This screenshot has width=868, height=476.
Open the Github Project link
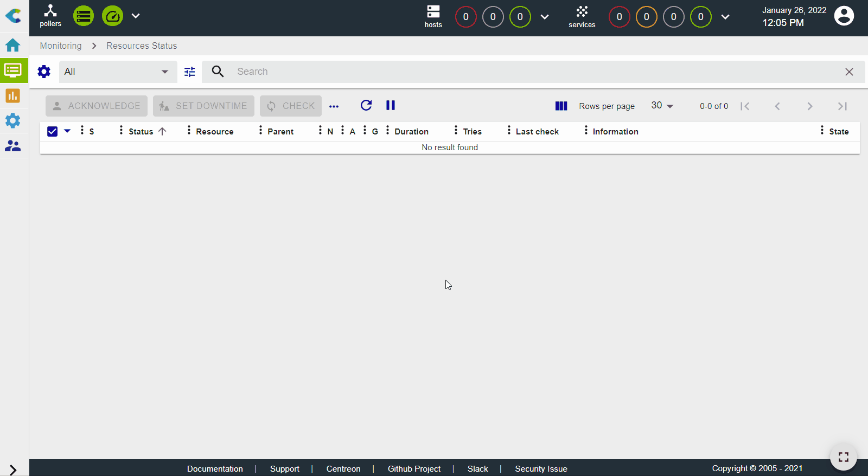(414, 468)
